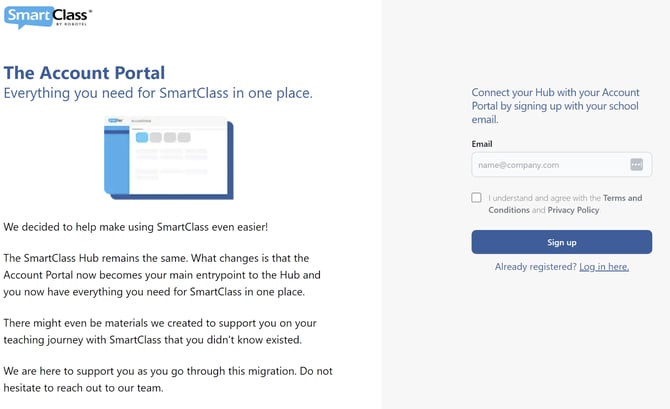Follow the "Log in here" link

604,267
